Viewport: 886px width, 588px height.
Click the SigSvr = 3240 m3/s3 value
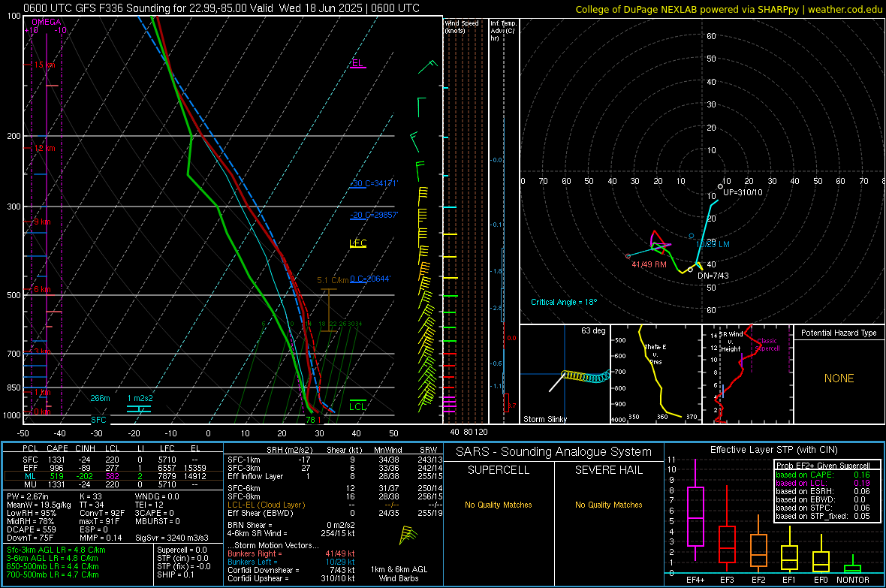172,538
